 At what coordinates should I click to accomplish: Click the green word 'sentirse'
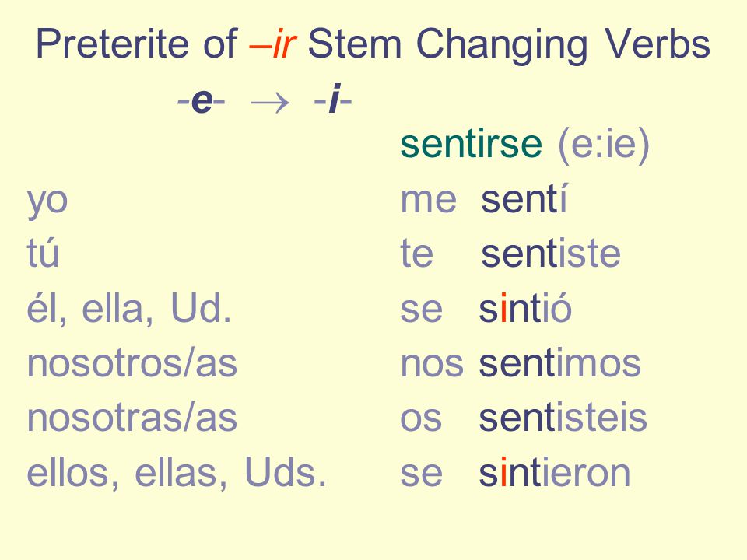[x=472, y=145]
